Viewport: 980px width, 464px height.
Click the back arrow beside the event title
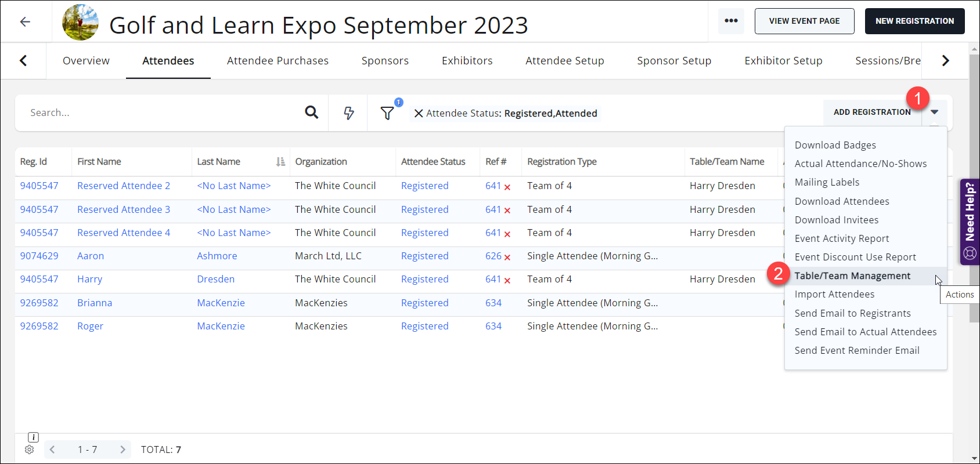(x=25, y=22)
